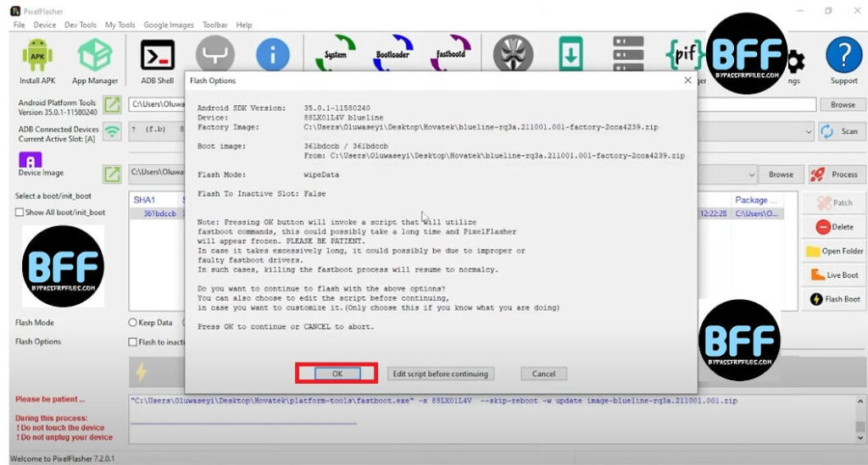Open the Google Images menu
868x465 pixels.
click(169, 25)
